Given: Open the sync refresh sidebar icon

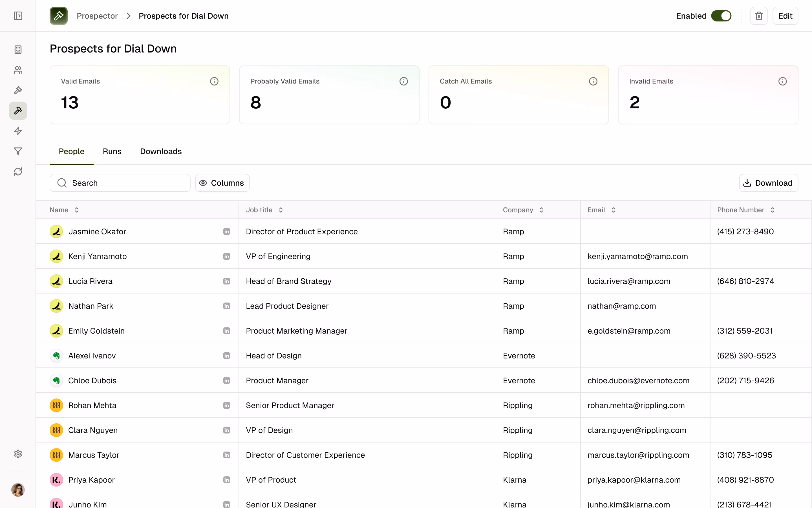Looking at the screenshot, I should [18, 172].
